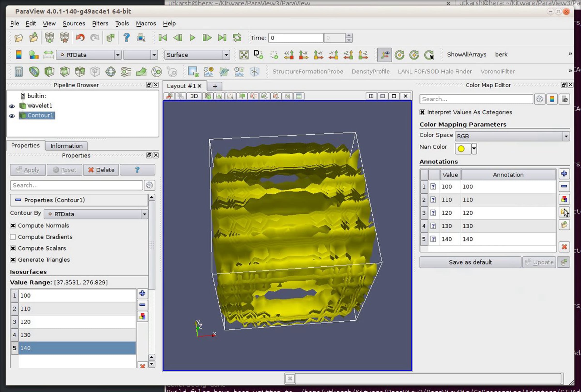The image size is (581, 392).
Task: Click the Delete button
Action: pos(101,170)
